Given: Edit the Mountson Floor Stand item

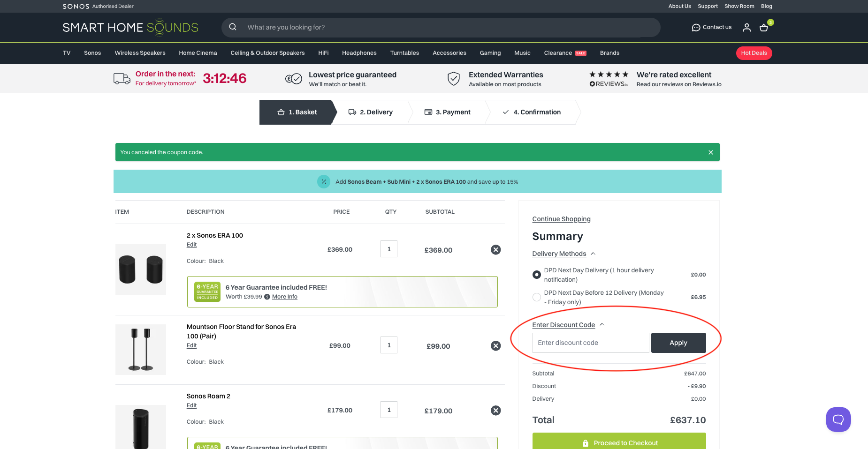Looking at the screenshot, I should 191,345.
